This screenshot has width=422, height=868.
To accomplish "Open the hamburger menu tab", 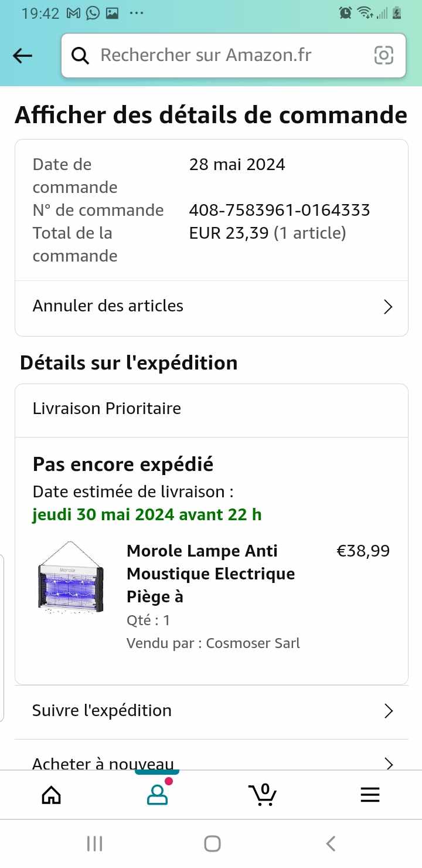I will 370,795.
